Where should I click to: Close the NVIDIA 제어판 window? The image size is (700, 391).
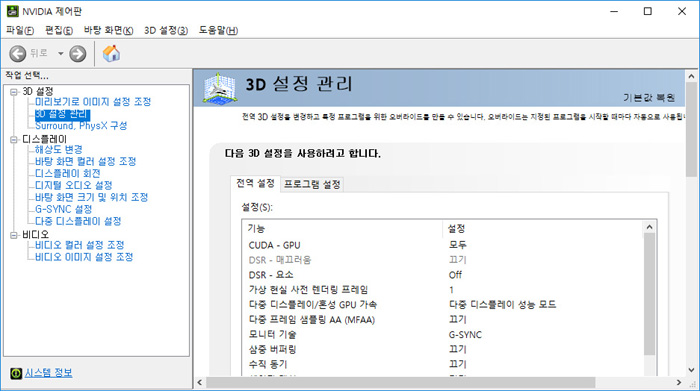682,12
